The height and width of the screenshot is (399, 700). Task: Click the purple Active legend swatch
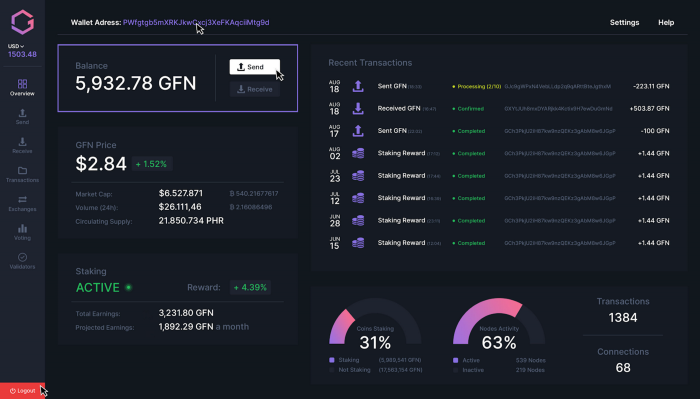455,360
